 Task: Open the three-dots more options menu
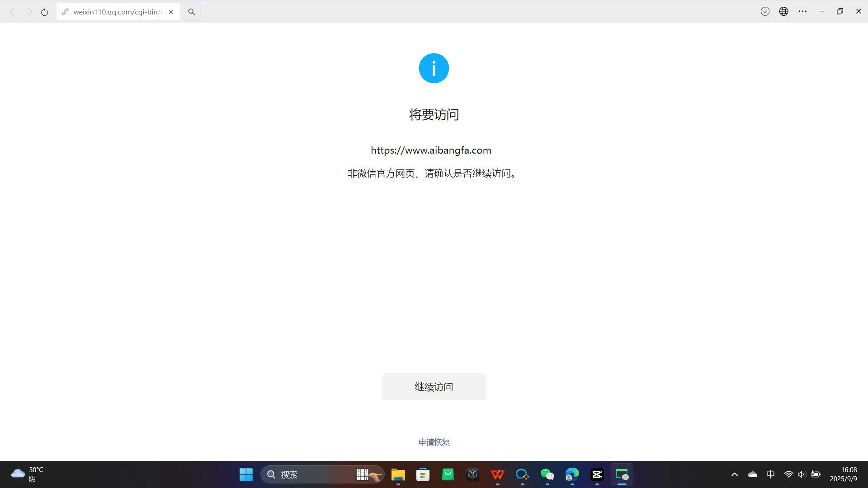803,12
